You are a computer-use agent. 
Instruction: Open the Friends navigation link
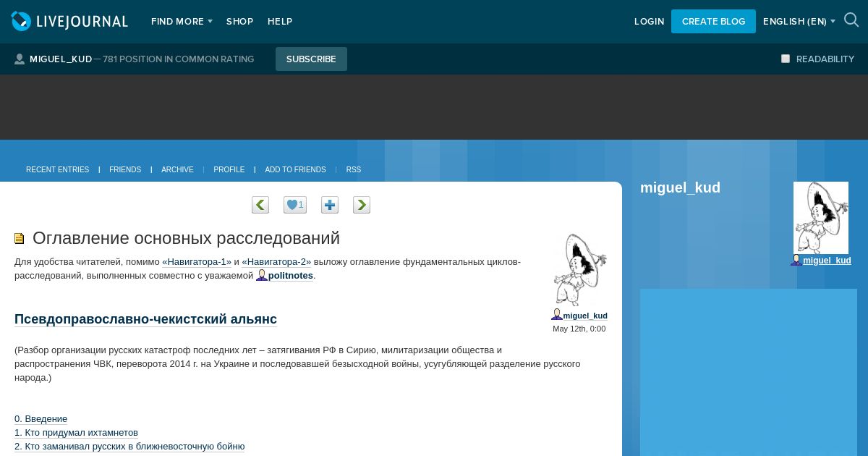pyautogui.click(x=125, y=169)
